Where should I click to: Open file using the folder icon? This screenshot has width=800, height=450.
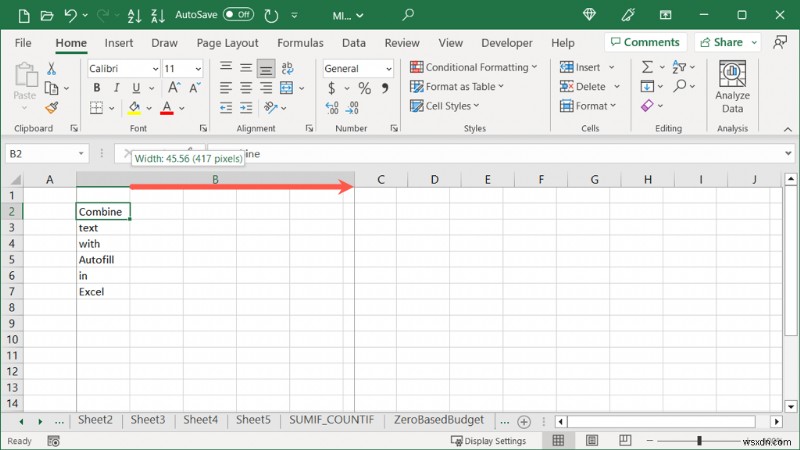point(47,16)
